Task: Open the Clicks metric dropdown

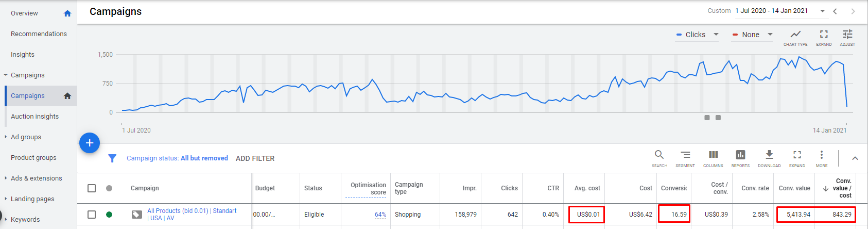Action: (698, 35)
